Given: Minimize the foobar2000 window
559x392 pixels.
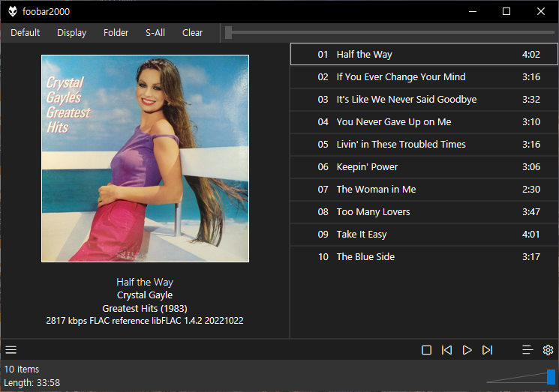Looking at the screenshot, I should tap(473, 11).
